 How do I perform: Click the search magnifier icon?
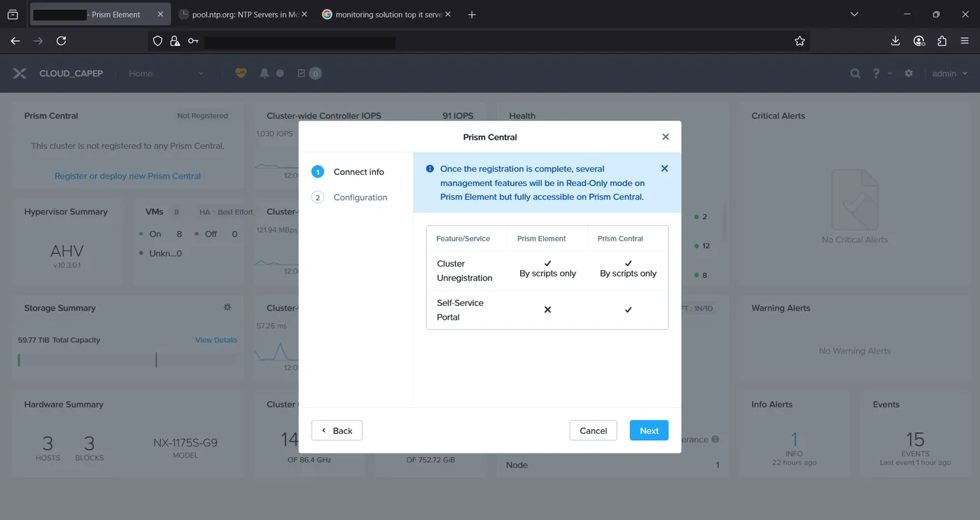point(855,73)
